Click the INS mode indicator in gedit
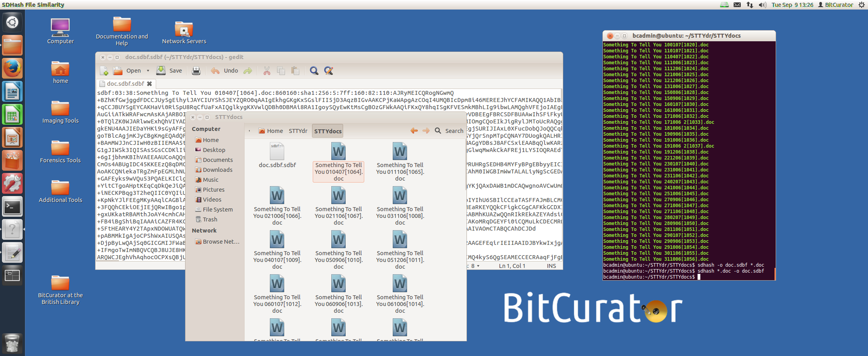 tap(551, 266)
